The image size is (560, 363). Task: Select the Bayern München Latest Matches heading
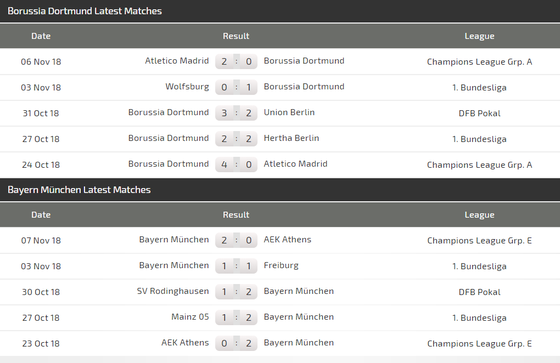click(79, 190)
